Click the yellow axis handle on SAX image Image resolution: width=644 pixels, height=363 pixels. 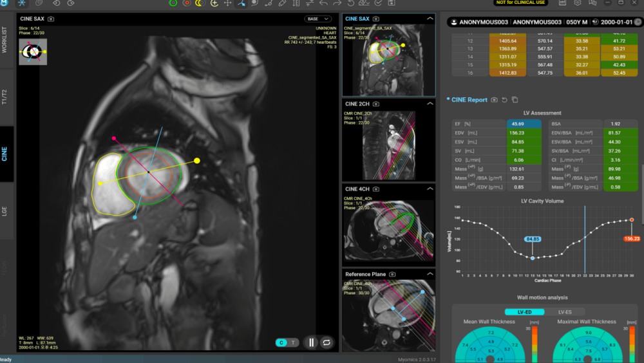click(197, 160)
